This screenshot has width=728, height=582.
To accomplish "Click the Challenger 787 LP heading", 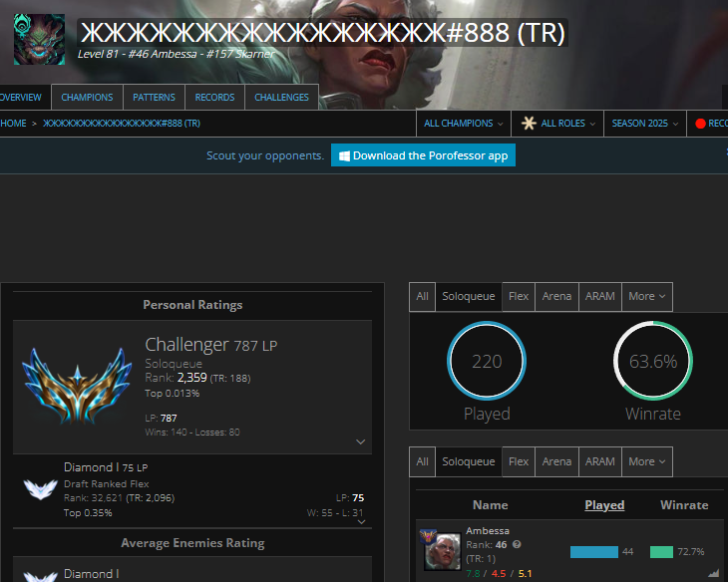I will tap(211, 345).
